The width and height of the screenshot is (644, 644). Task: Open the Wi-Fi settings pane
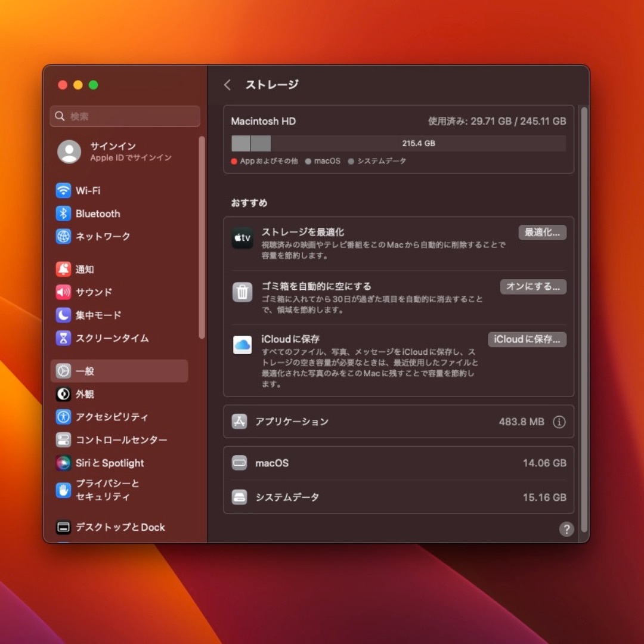(x=119, y=191)
